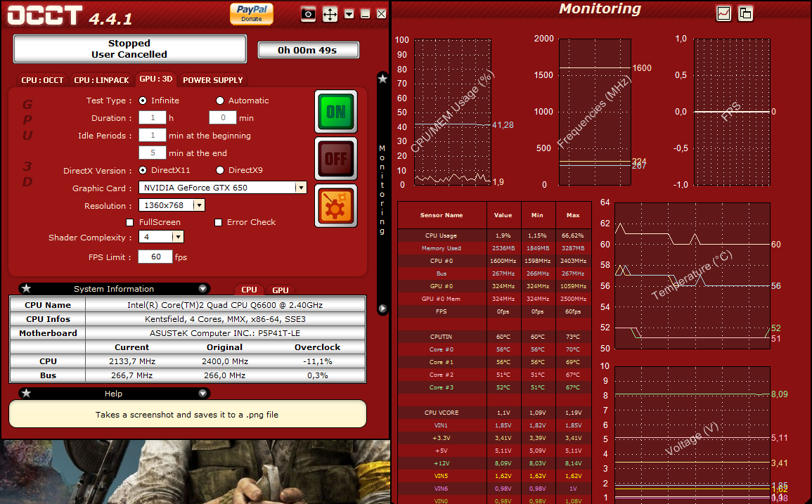The height and width of the screenshot is (504, 812).
Task: Click the Frequencies (MHz) graph
Action: point(595,112)
